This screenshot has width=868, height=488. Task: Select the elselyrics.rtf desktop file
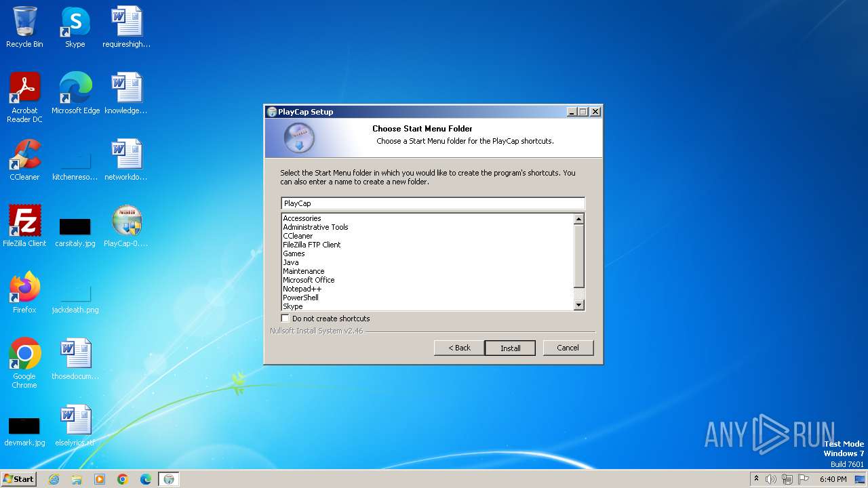click(x=75, y=425)
